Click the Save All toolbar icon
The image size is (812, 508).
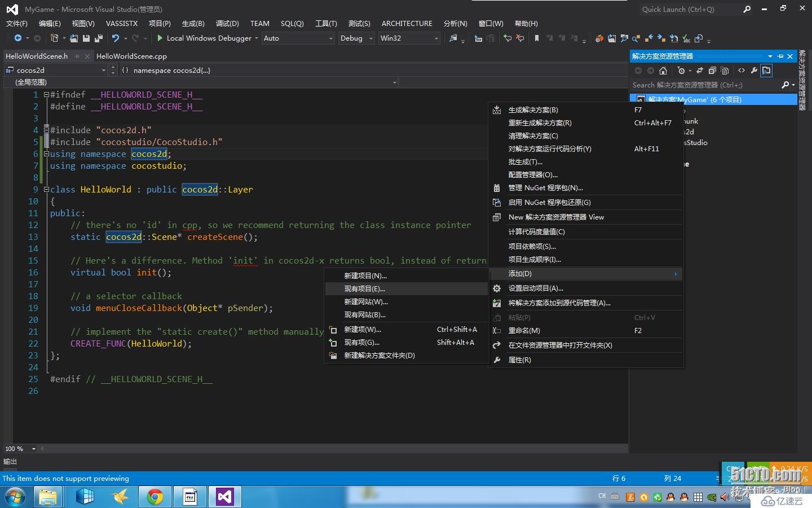pos(99,38)
